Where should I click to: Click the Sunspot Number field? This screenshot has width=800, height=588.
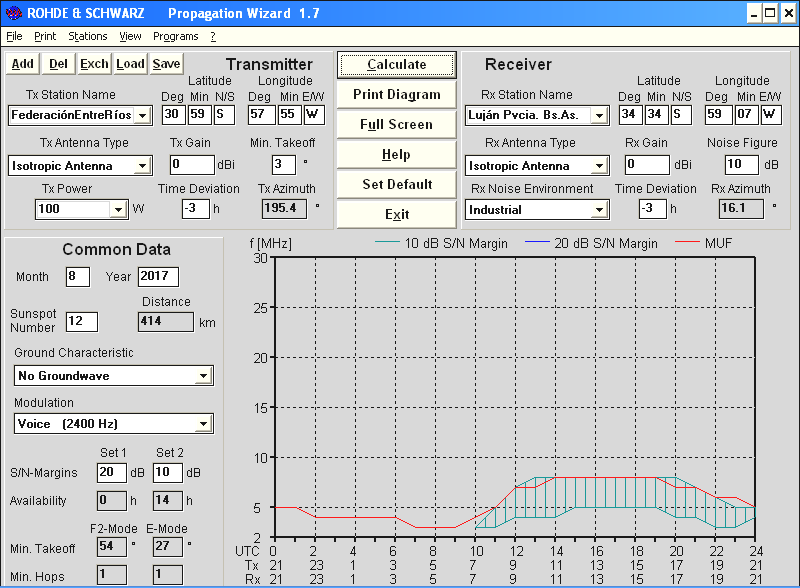(81, 321)
